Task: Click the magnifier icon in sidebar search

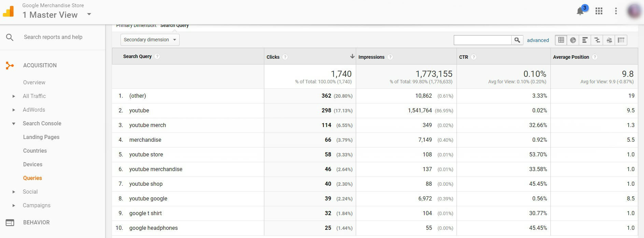Action: 10,37
